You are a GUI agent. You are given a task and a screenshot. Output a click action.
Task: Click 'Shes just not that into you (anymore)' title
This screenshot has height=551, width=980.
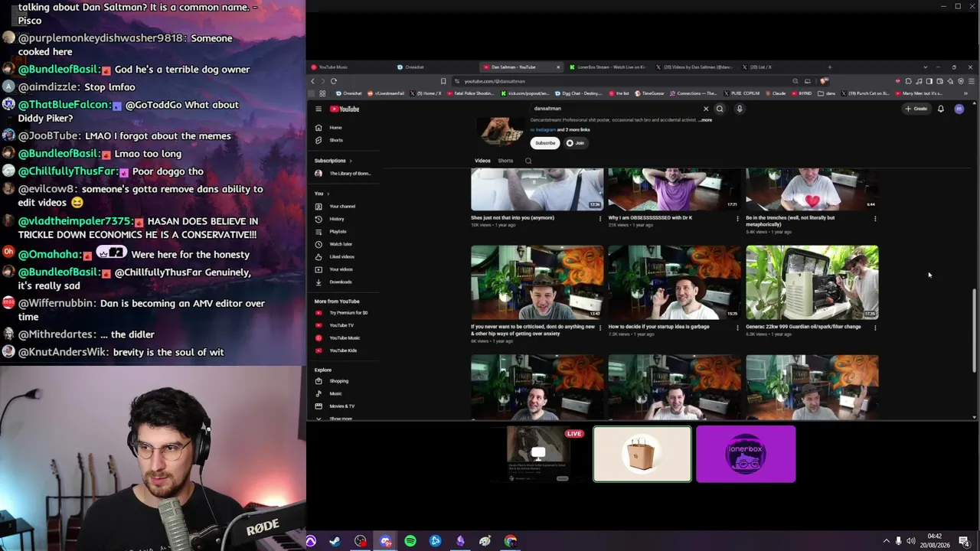pyautogui.click(x=512, y=218)
